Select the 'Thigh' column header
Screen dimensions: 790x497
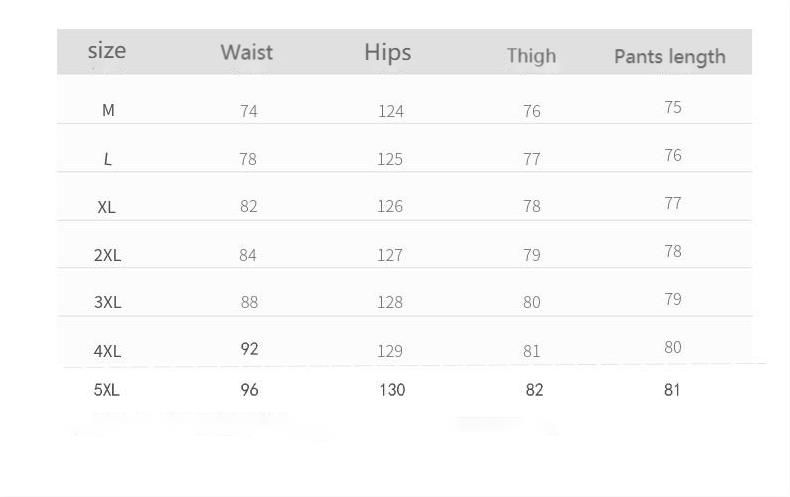pyautogui.click(x=532, y=56)
